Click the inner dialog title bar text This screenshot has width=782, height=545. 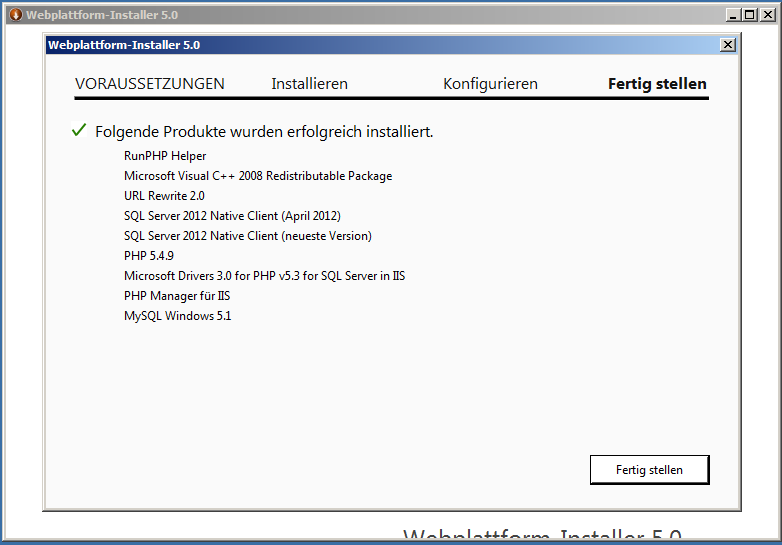coord(124,45)
